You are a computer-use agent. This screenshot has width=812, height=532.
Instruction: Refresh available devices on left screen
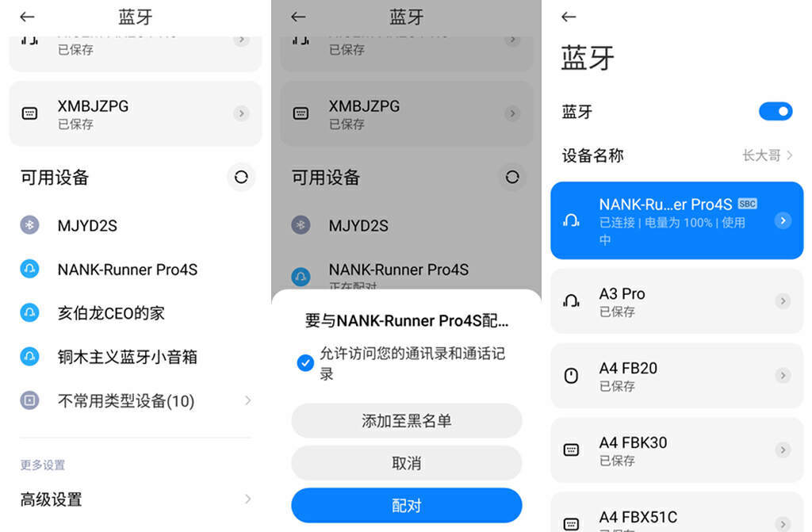pos(241,177)
